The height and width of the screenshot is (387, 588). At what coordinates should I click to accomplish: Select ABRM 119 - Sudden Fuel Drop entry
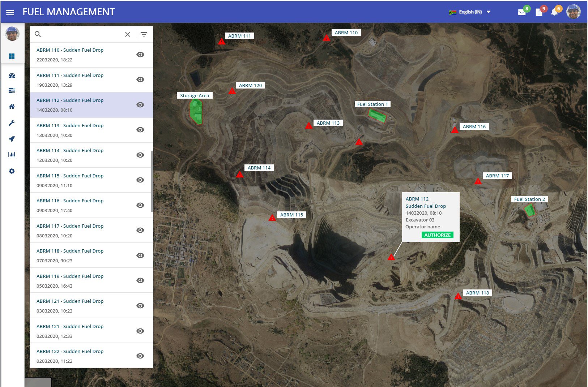91,281
